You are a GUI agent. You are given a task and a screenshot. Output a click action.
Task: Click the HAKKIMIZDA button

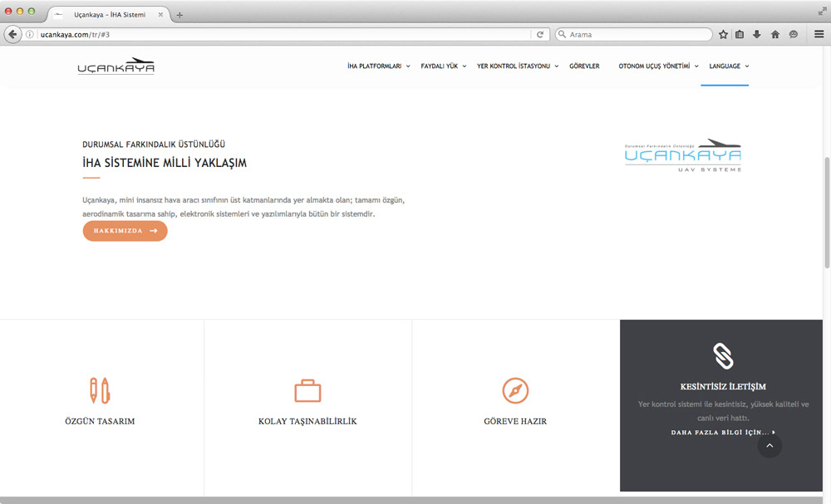pyautogui.click(x=125, y=231)
